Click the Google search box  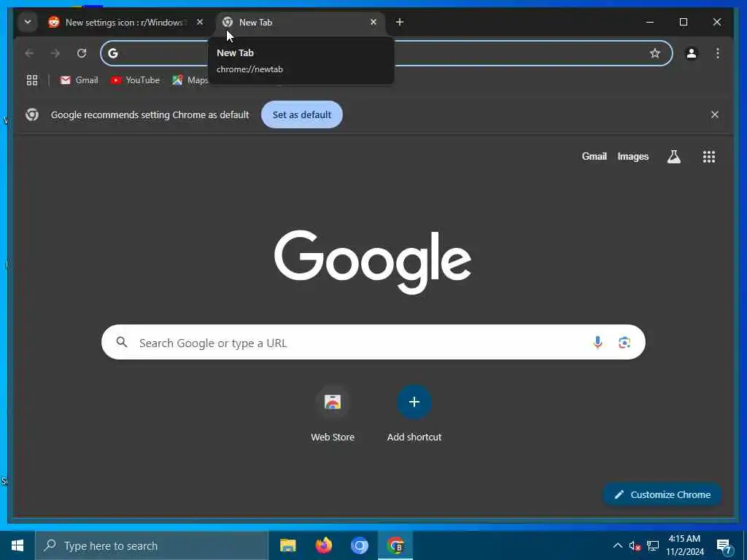point(373,343)
